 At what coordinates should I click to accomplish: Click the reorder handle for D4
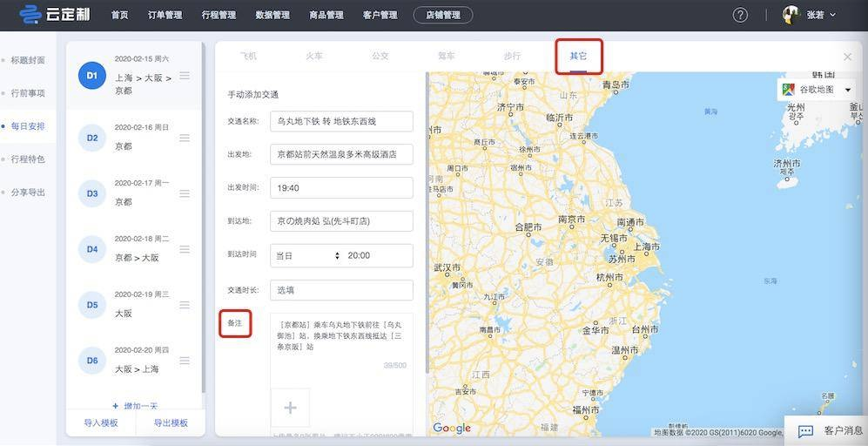point(185,249)
